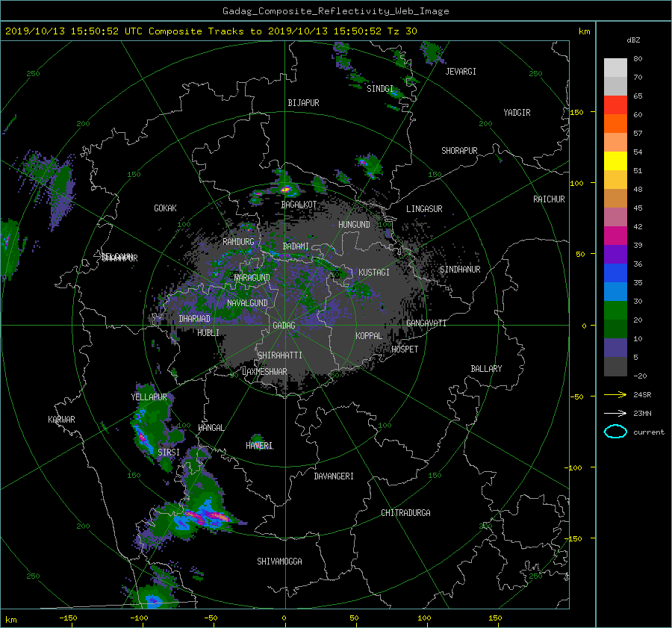Click the NARAGUND city label
Viewport: 672px width, 628px height.
[252, 278]
